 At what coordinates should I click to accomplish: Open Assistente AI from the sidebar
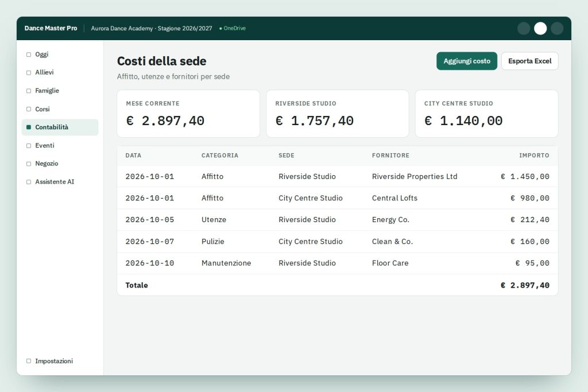(x=60, y=182)
